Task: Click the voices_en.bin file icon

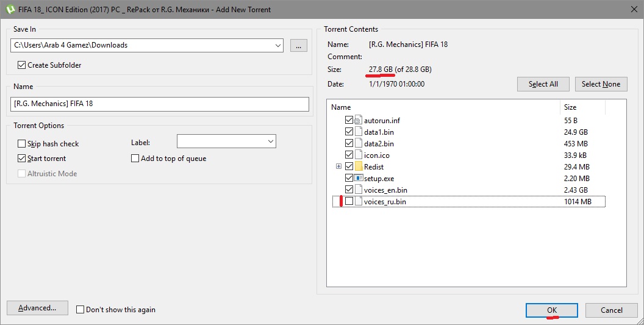Action: pyautogui.click(x=358, y=190)
